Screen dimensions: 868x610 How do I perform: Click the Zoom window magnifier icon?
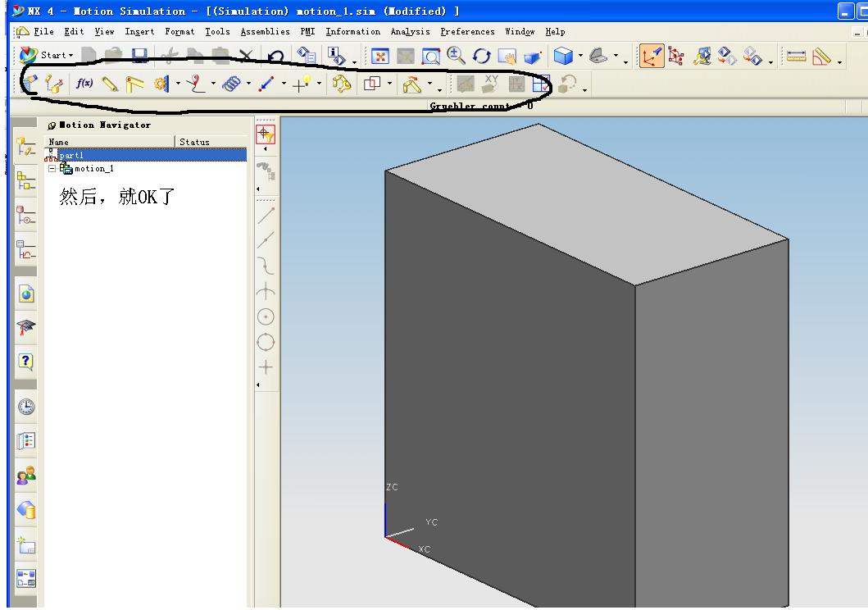coord(430,56)
